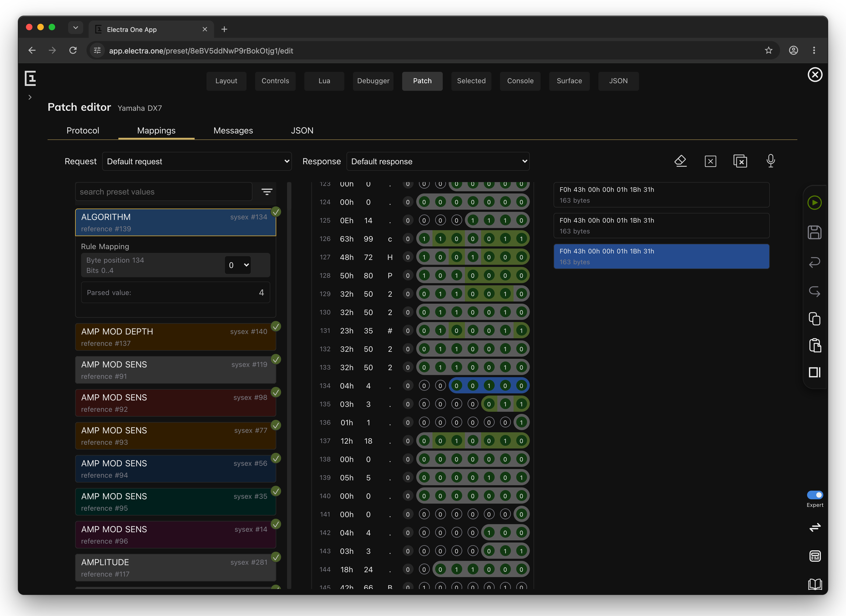Screen dimensions: 846x616
Task: Toggle the side panel layout icon
Action: click(814, 372)
